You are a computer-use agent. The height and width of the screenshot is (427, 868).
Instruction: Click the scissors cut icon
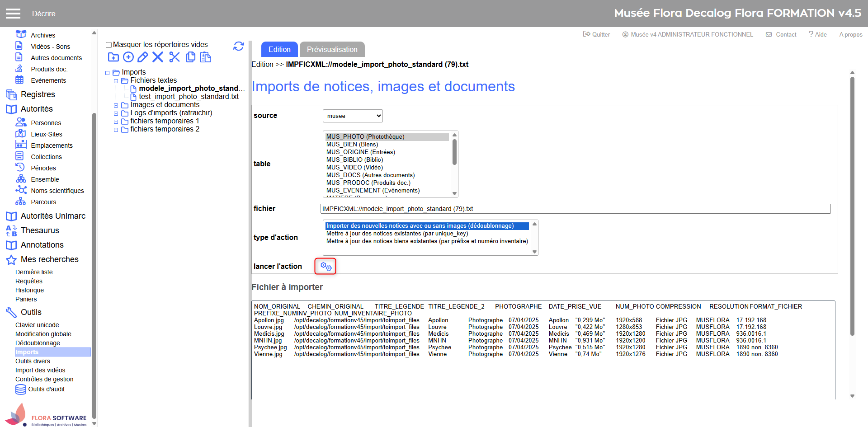[175, 57]
